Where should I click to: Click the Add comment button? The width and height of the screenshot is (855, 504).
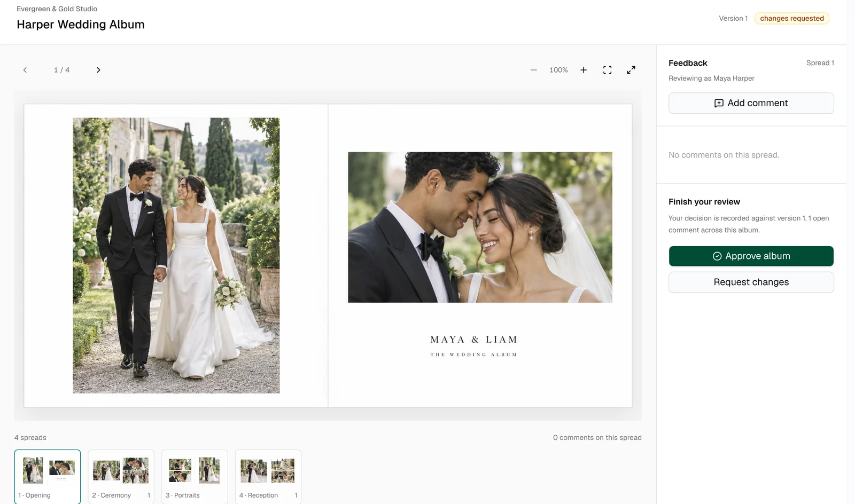[751, 103]
